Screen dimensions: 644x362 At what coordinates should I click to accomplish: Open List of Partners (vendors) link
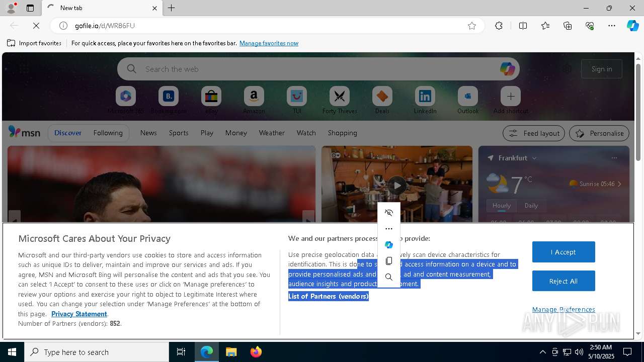click(x=329, y=296)
